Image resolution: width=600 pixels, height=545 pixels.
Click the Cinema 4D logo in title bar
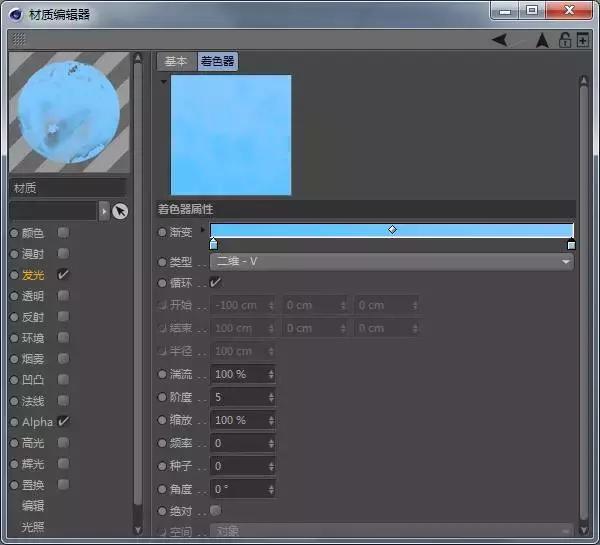[x=16, y=15]
